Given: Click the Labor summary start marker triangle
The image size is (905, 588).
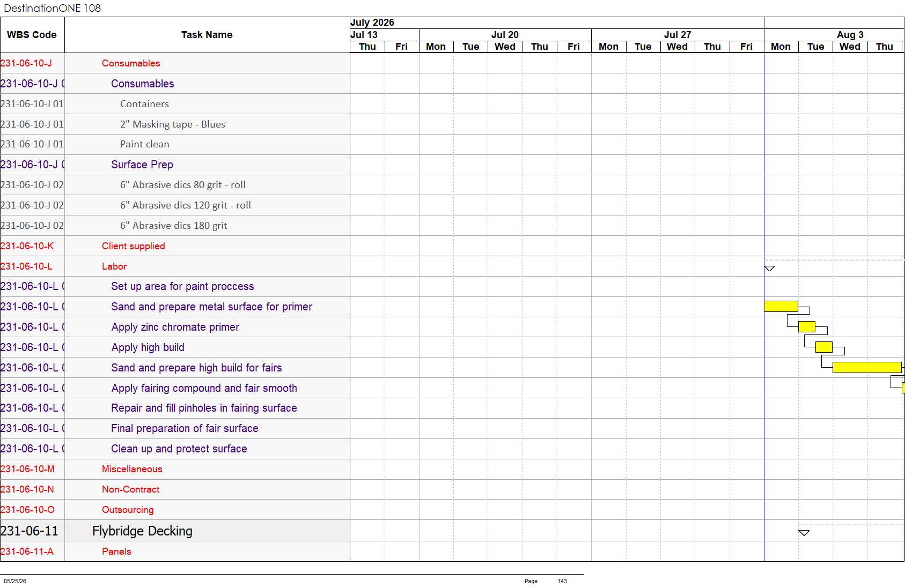Looking at the screenshot, I should coord(769,269).
